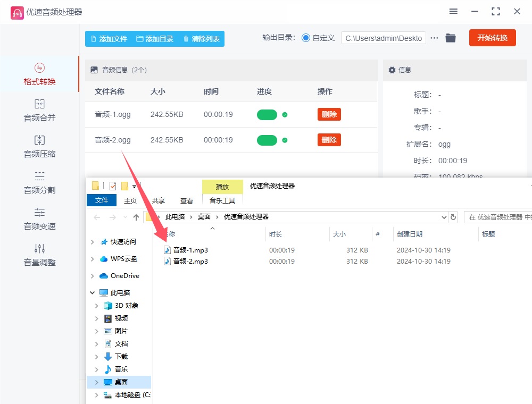Expand the 图片 tree node
Image resolution: width=532 pixels, height=404 pixels.
pos(97,331)
